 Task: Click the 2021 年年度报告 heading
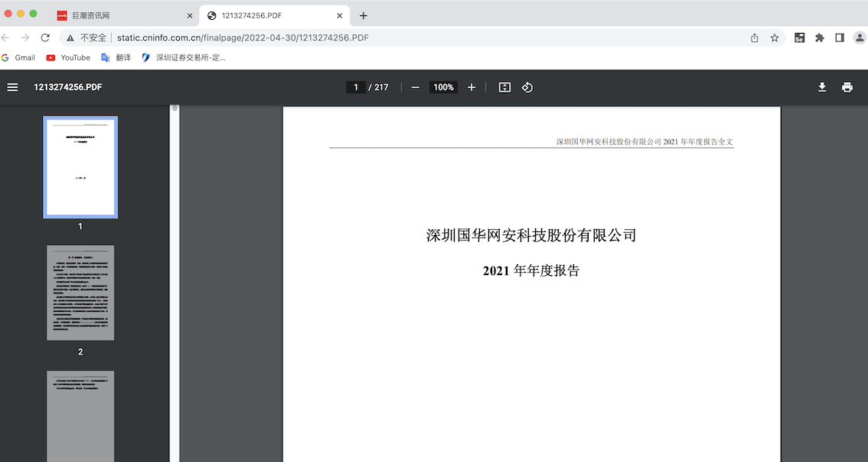tap(531, 271)
